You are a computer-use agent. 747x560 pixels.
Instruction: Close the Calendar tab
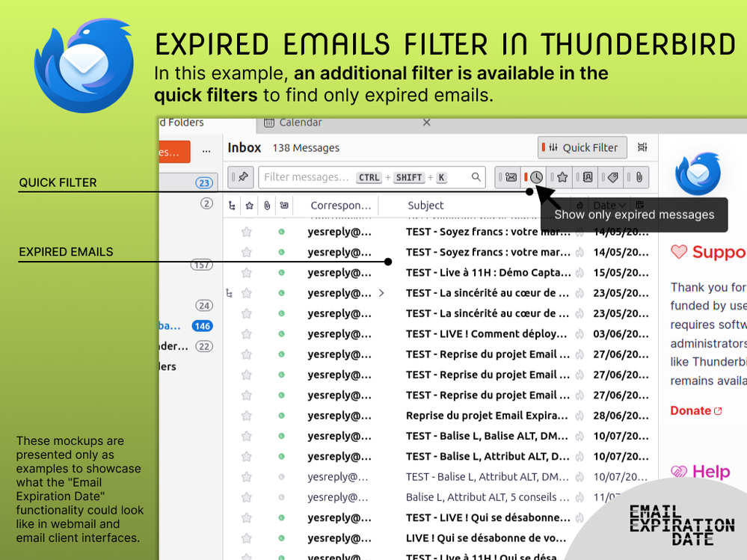[x=426, y=123]
